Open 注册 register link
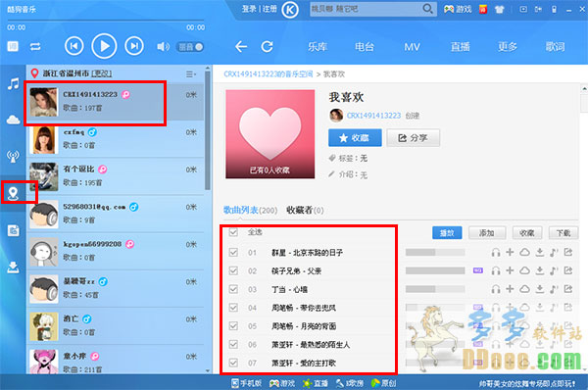 (269, 9)
